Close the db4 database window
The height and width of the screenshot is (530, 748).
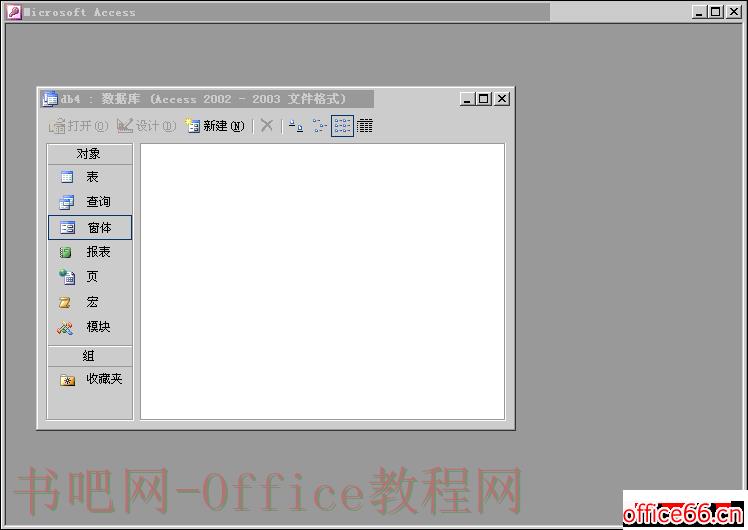click(x=502, y=99)
